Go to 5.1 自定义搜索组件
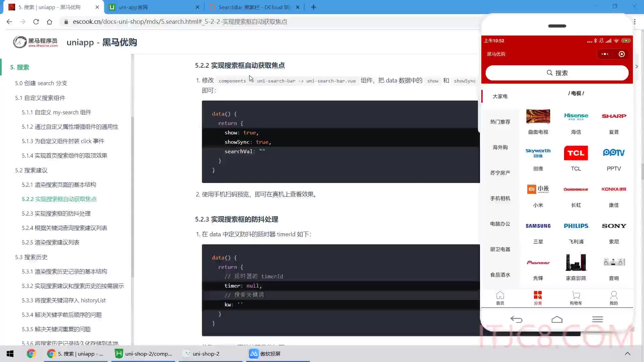Viewport: 644px width, 362px height. click(x=40, y=98)
